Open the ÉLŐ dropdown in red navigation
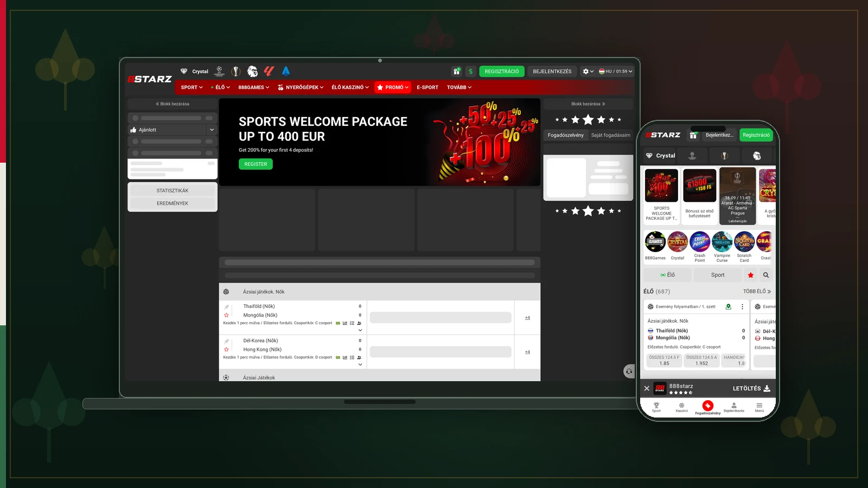Image resolution: width=868 pixels, height=488 pixels. pyautogui.click(x=221, y=87)
